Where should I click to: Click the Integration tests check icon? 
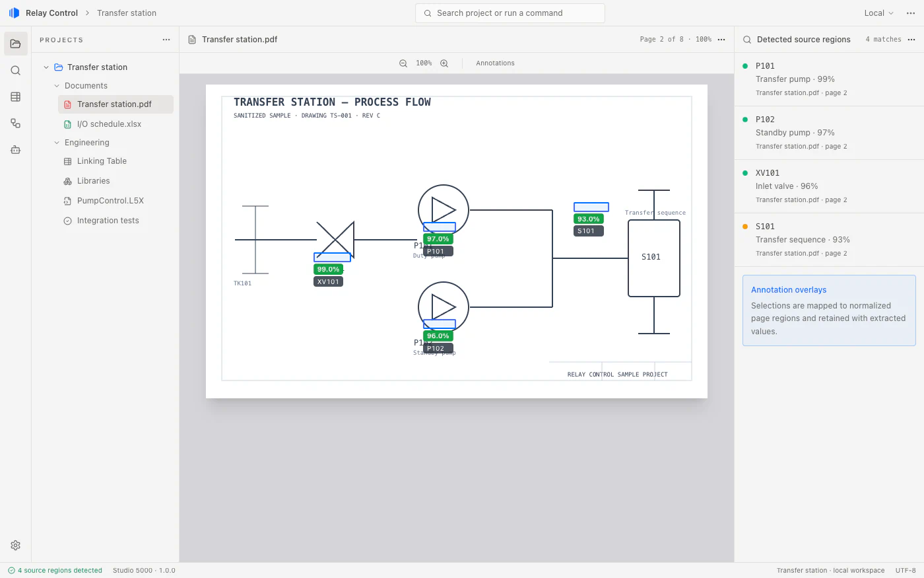tap(67, 221)
